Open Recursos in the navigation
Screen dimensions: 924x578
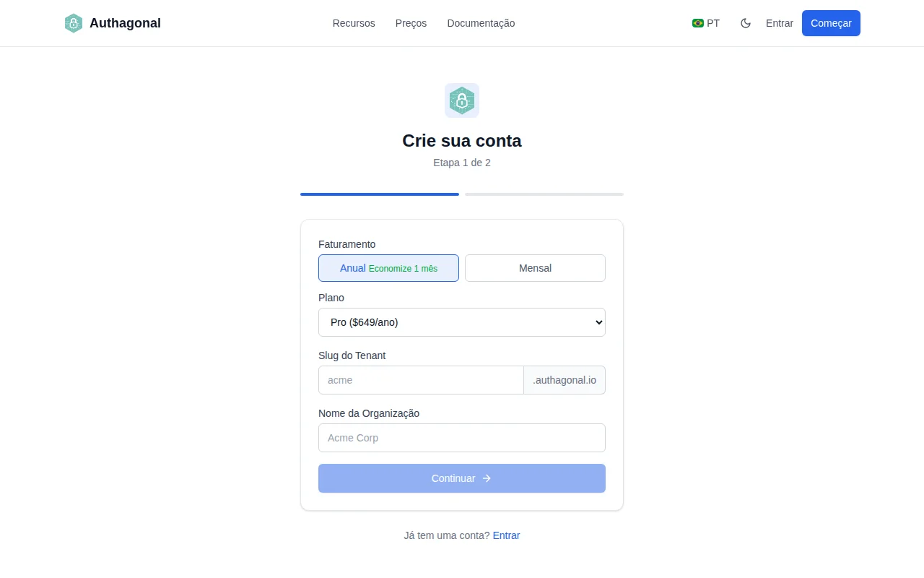(x=354, y=23)
